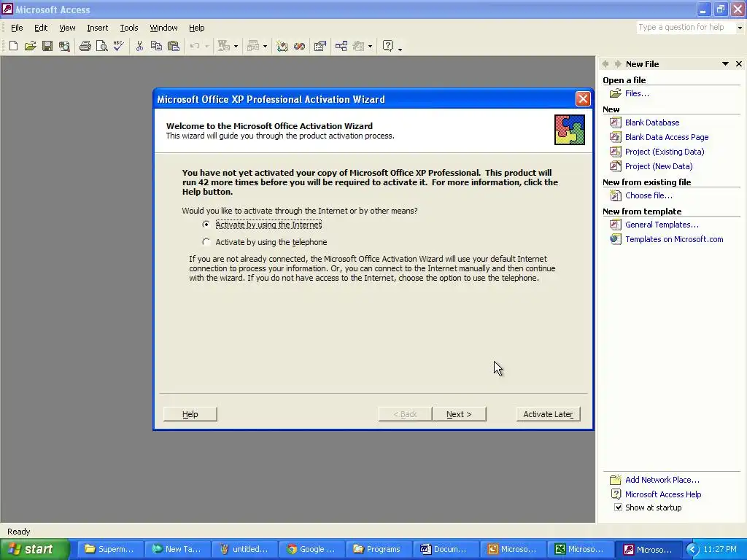Click the Add Network Place... link
The image size is (747, 560).
tap(662, 480)
